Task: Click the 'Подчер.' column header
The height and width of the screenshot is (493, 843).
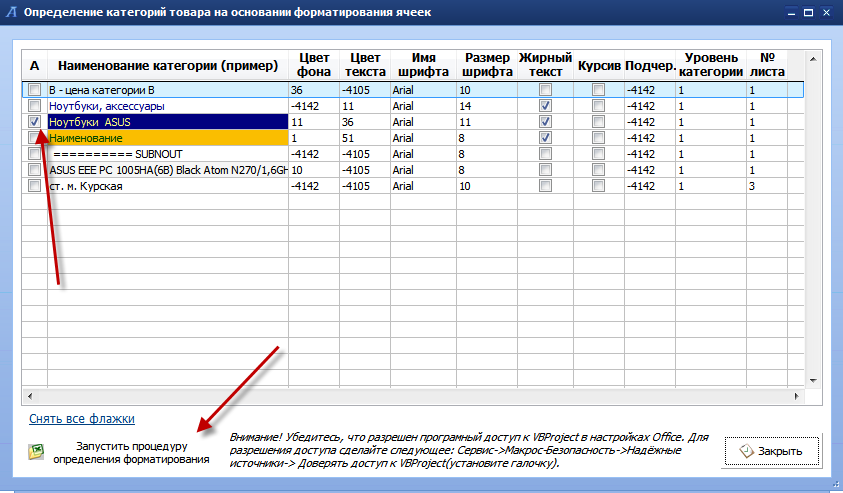Action: point(650,66)
